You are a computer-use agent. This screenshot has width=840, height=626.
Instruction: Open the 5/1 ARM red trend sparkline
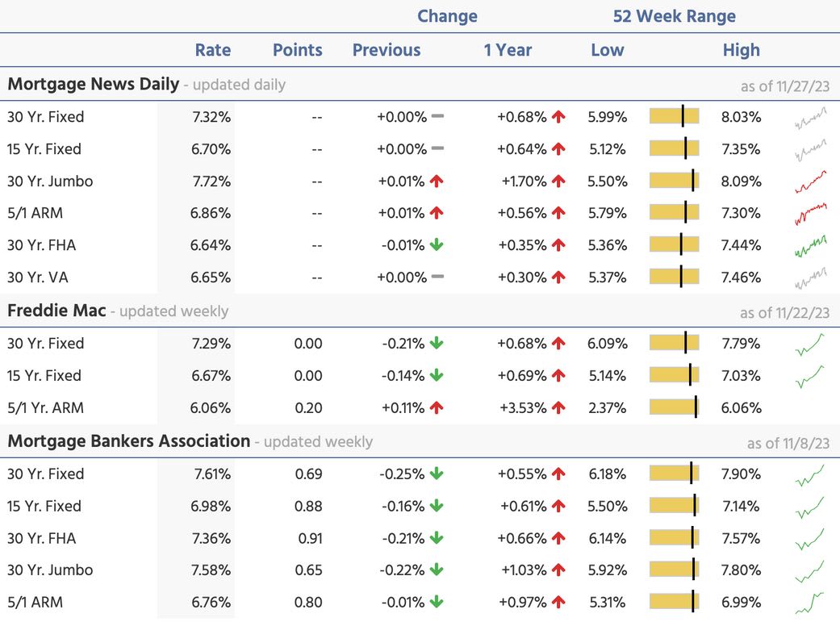point(810,214)
